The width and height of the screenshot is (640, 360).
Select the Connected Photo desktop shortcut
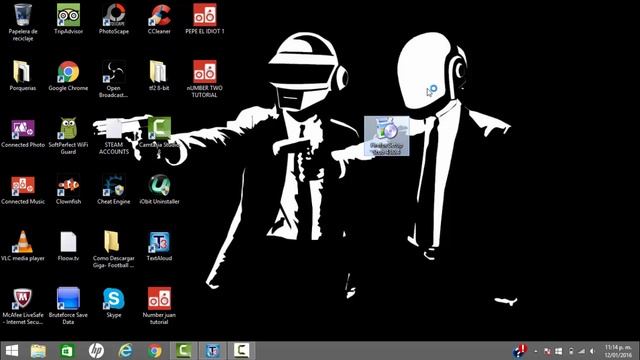coord(23,133)
